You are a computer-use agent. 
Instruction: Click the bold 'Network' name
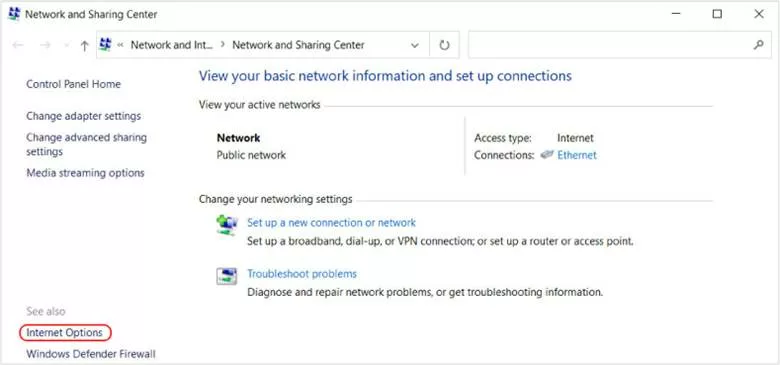click(238, 138)
